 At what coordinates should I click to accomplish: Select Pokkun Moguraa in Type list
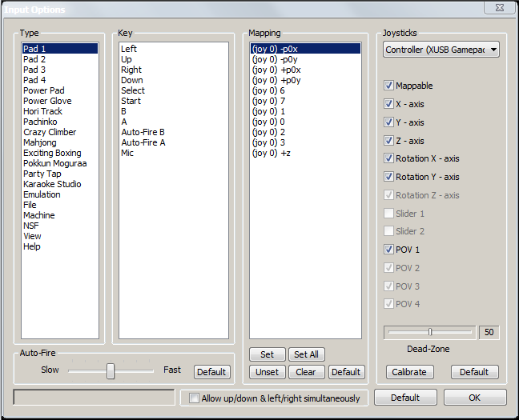click(60, 163)
